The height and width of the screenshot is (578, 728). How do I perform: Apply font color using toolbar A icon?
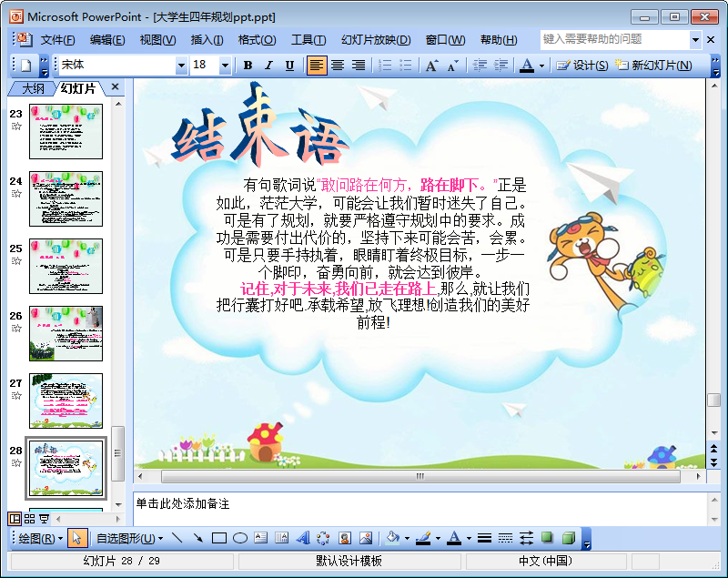(527, 66)
